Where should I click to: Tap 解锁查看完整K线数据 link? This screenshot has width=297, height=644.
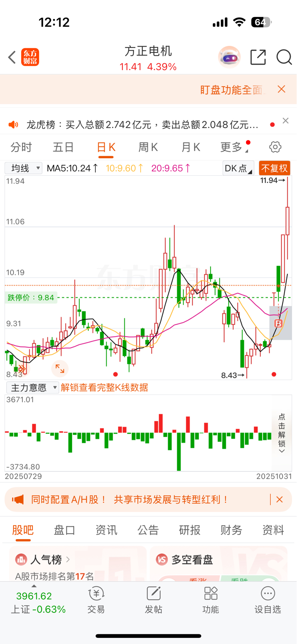pyautogui.click(x=104, y=388)
